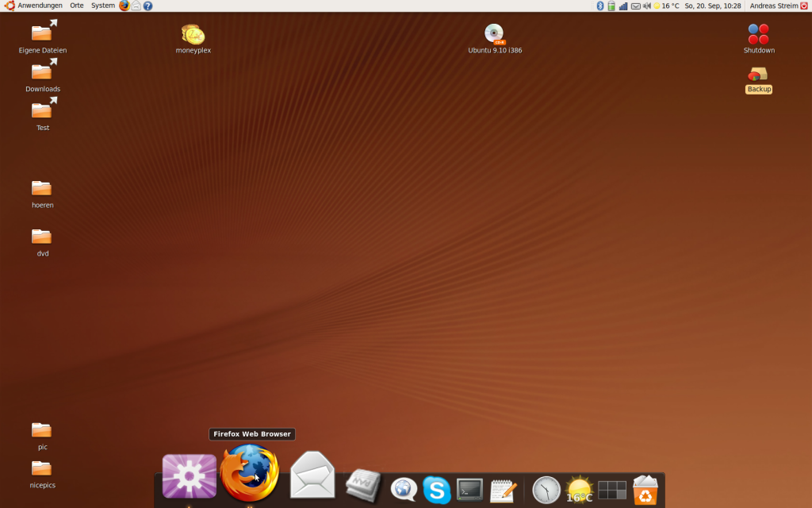Click the purple gear icon in the dock
812x508 pixels.
(x=190, y=476)
